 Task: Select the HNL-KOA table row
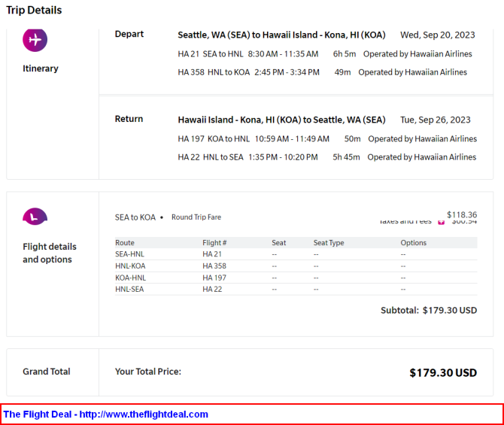coord(296,266)
